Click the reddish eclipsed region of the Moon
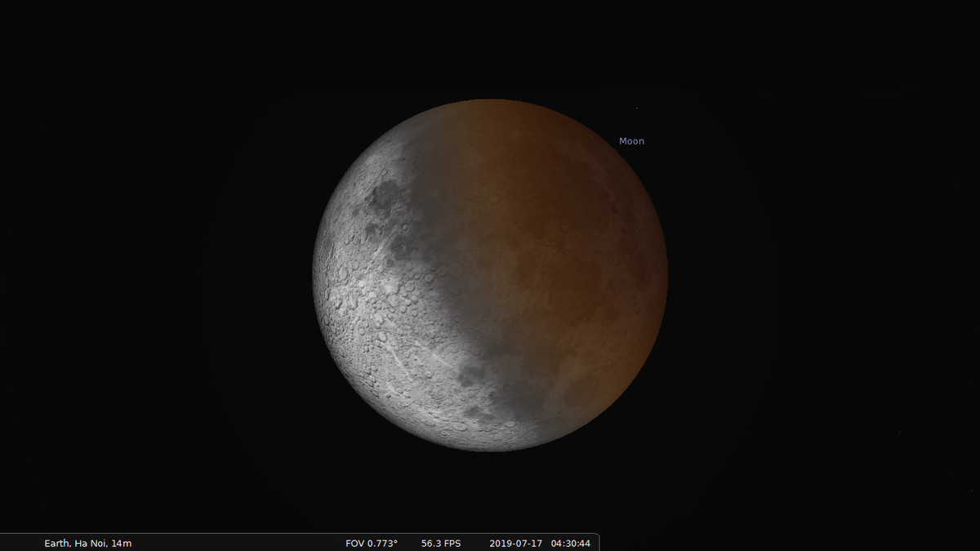This screenshot has height=551, width=980. (x=572, y=245)
